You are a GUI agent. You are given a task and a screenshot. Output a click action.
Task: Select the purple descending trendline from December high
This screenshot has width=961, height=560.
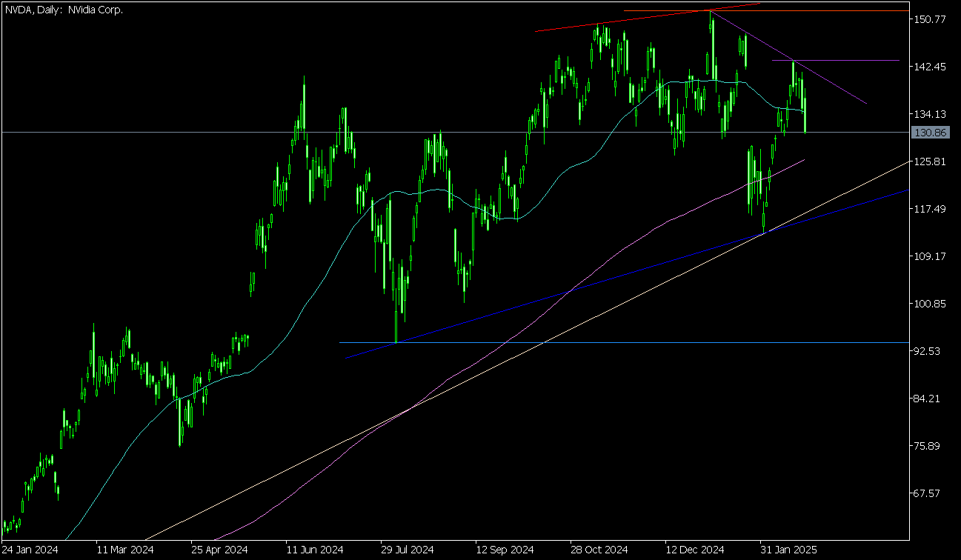[788, 57]
